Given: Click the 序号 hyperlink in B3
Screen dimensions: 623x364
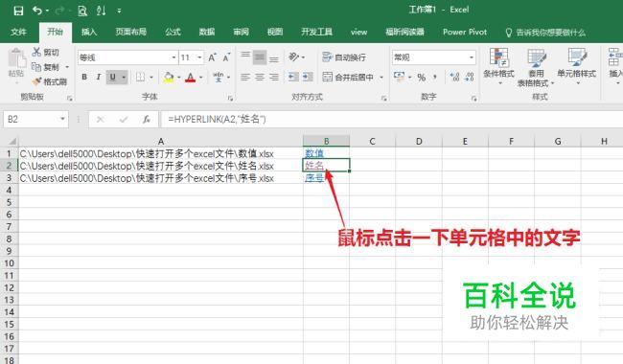Looking at the screenshot, I should pos(314,178).
